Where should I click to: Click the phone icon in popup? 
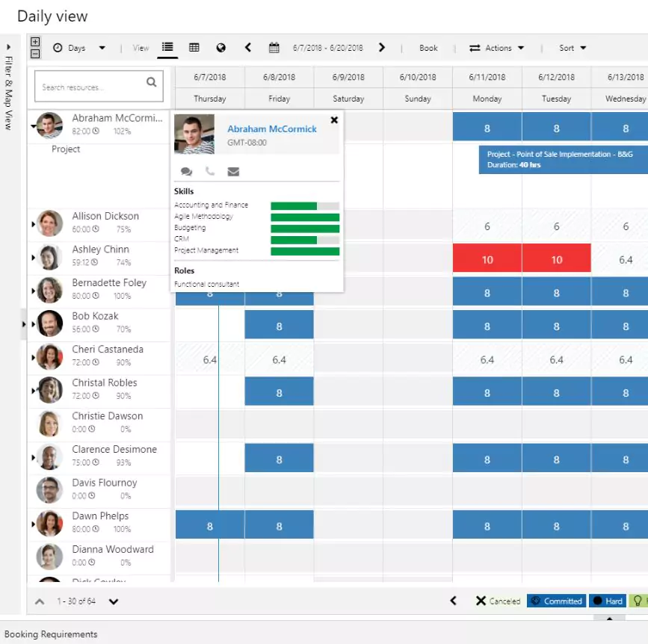click(210, 172)
